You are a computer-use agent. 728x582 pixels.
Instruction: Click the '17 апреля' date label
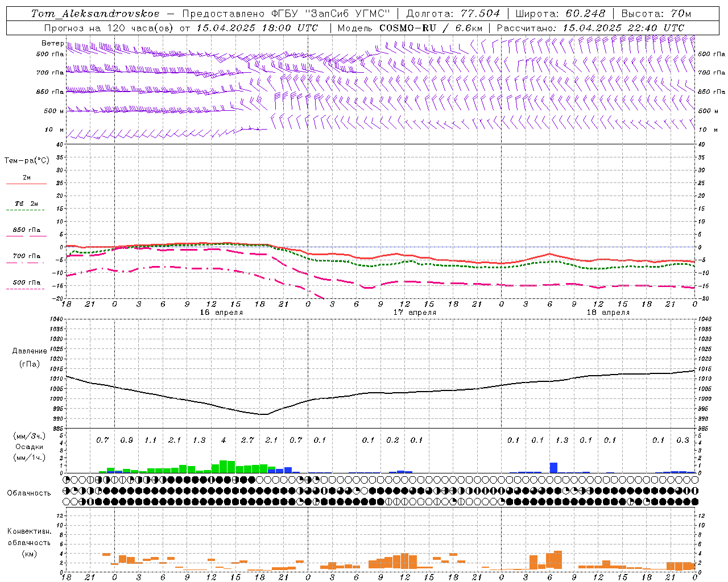click(x=415, y=313)
